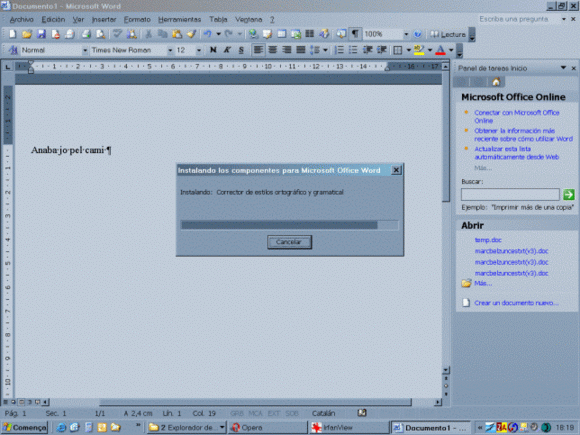Undo the last action with the toolbar arrow

point(208,34)
